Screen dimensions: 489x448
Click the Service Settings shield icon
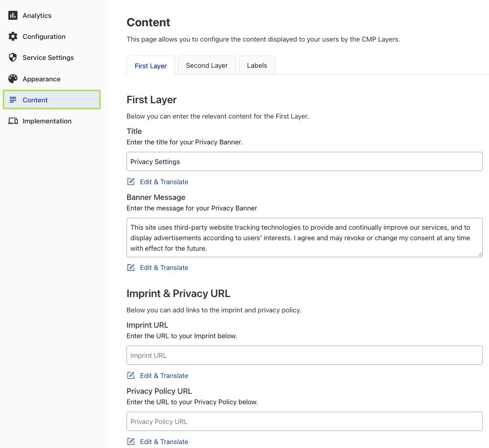pyautogui.click(x=13, y=58)
